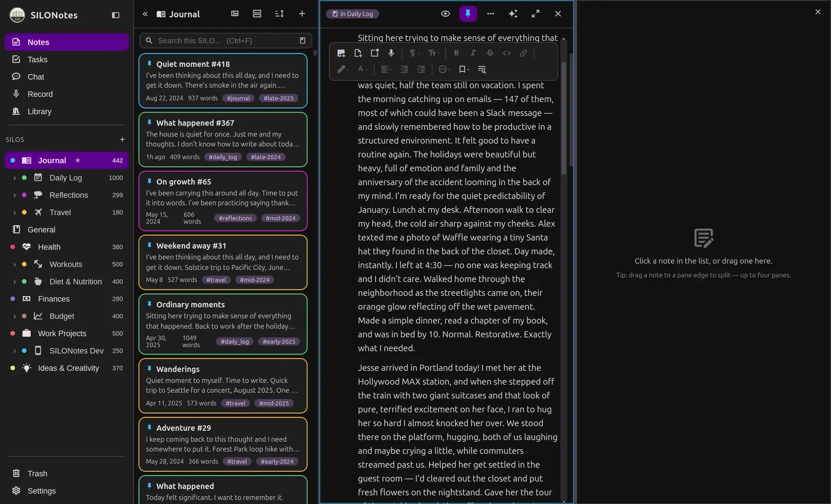The height and width of the screenshot is (504, 831).
Task: Open the 'Quiet moment #418' note card
Action: point(223,80)
